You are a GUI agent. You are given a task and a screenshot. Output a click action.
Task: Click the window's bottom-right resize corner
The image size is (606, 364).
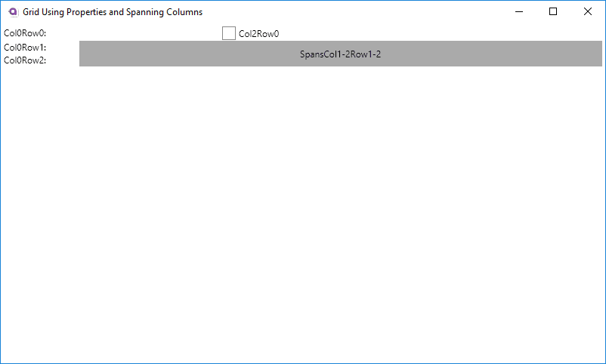click(604, 362)
